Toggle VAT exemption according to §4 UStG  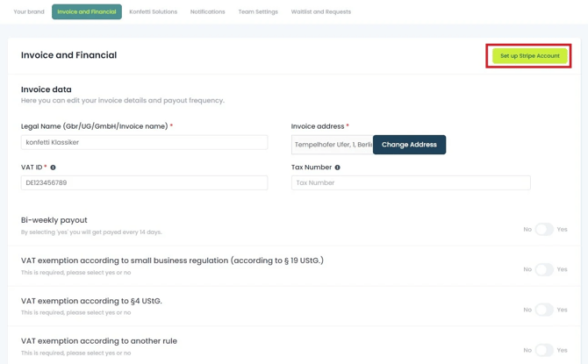click(x=544, y=310)
